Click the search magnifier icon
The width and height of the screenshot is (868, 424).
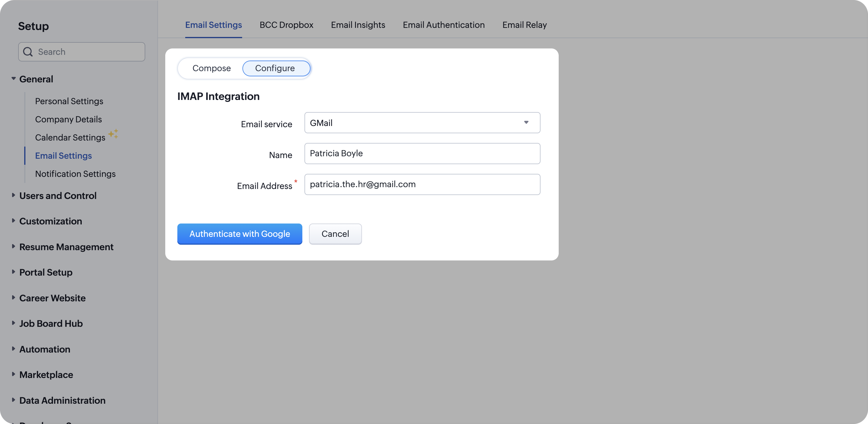pyautogui.click(x=28, y=51)
